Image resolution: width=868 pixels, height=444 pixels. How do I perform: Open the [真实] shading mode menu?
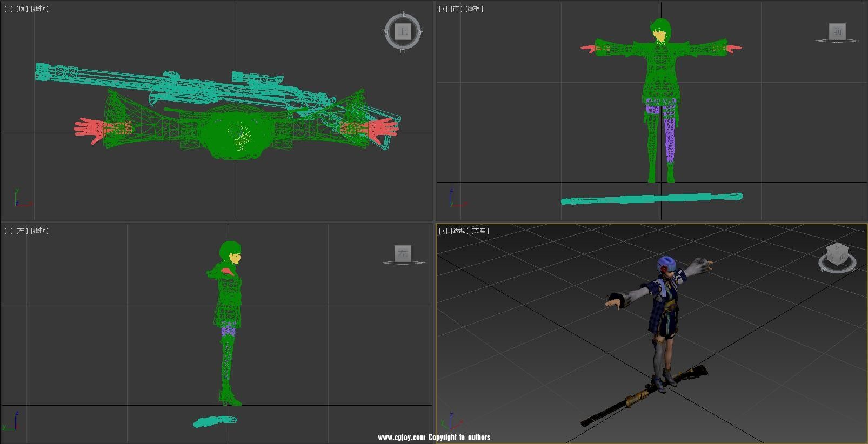(x=480, y=231)
